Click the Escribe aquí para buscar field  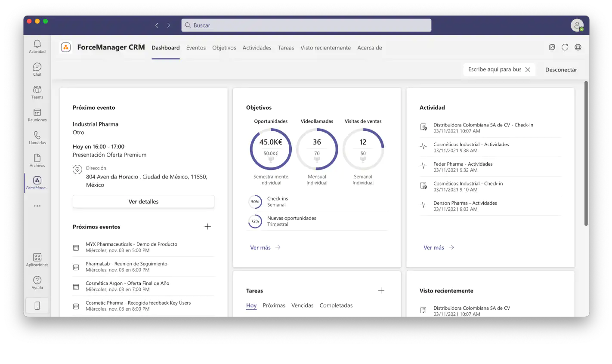coord(495,69)
